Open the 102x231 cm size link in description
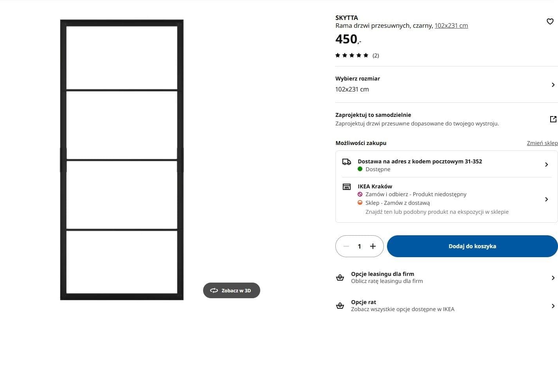This screenshot has width=558, height=392. click(x=451, y=25)
